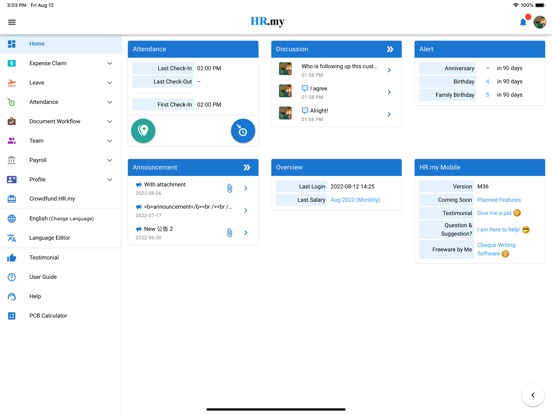Click the Expense Claim icon
This screenshot has width=552, height=414.
[x=12, y=63]
